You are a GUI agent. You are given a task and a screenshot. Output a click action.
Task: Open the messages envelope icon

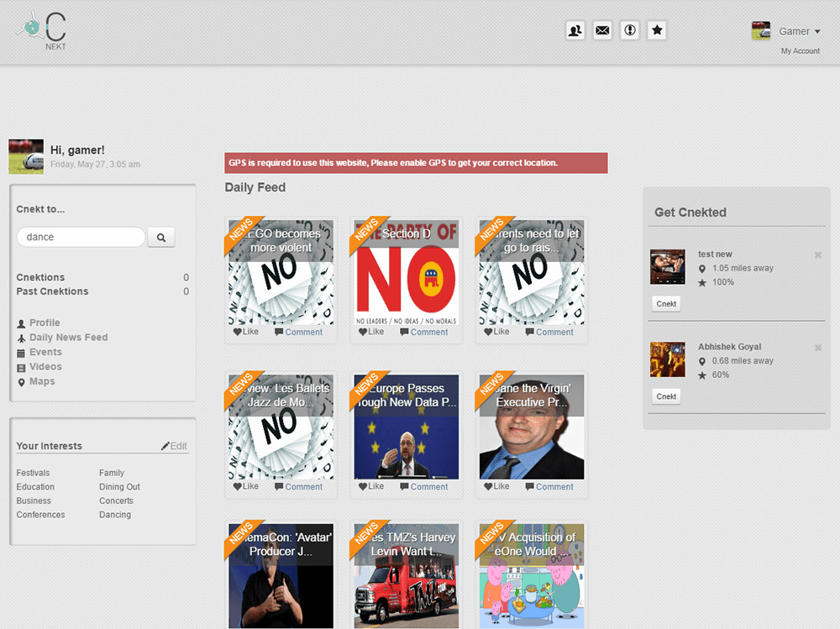click(602, 31)
